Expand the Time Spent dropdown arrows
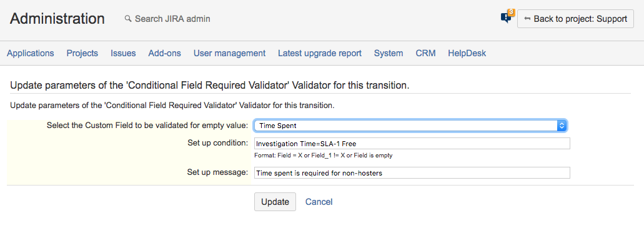644x228 pixels. [x=562, y=126]
